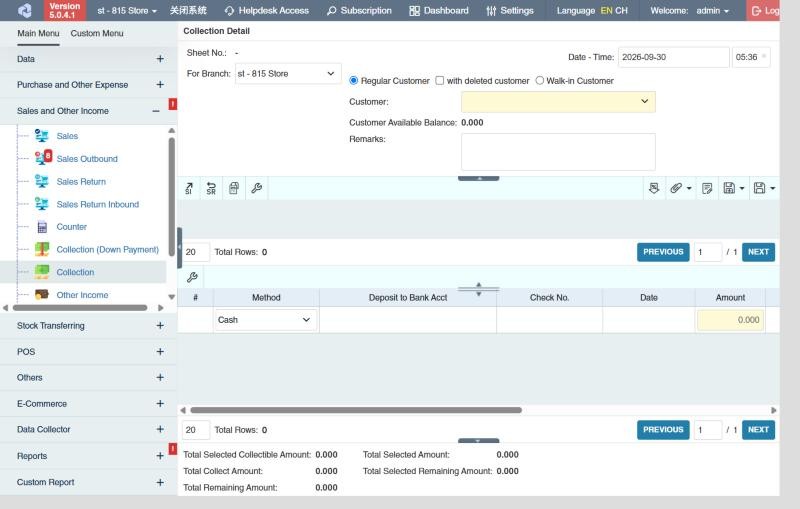The height and width of the screenshot is (509, 800).
Task: Expand the Reports section
Action: click(160, 455)
